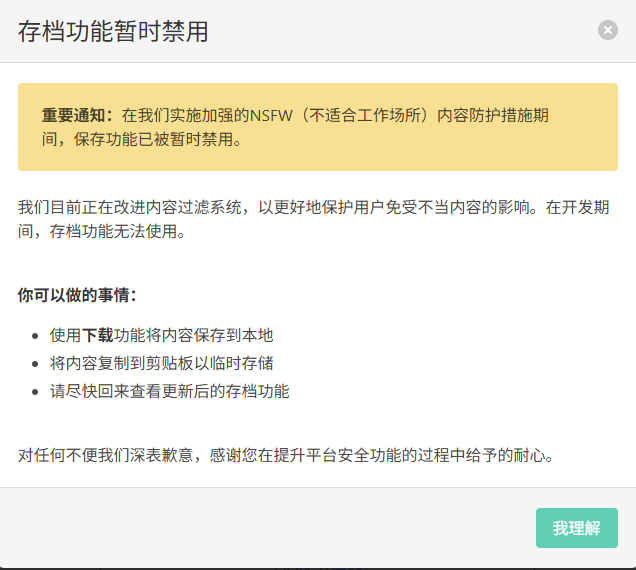
Task: Click the bold 下载 word in the list
Action: click(x=97, y=336)
